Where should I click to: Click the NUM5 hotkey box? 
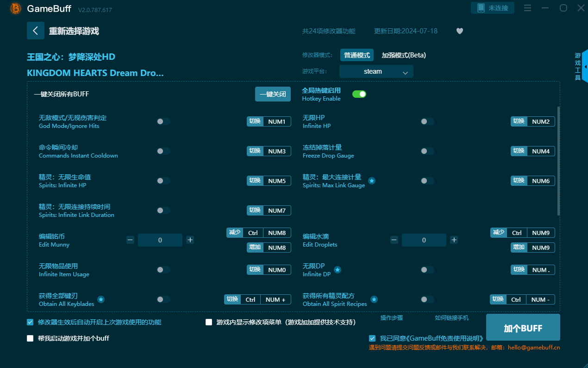[x=277, y=181]
